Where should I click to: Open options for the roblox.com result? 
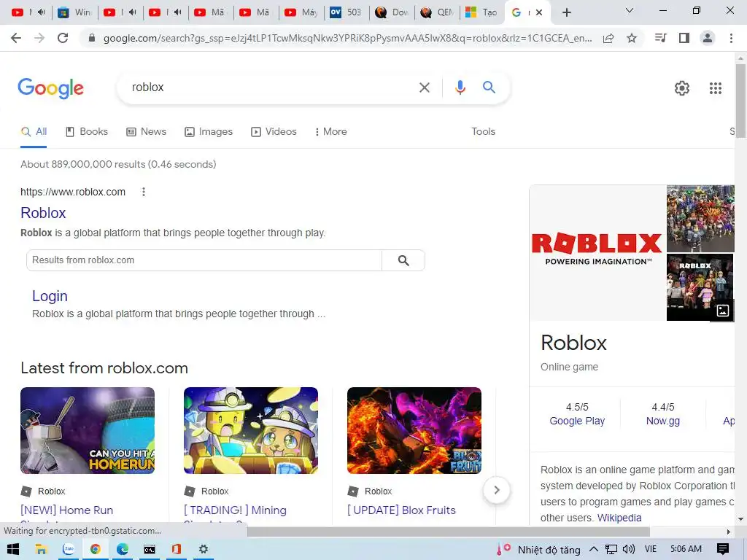(144, 192)
